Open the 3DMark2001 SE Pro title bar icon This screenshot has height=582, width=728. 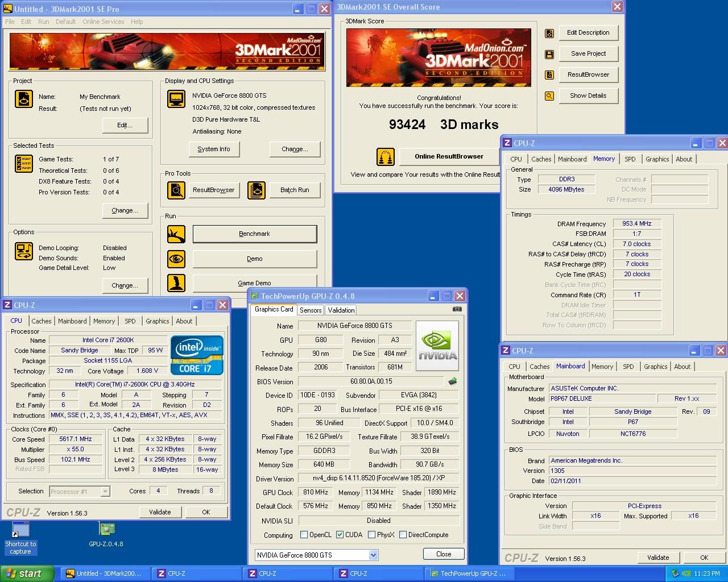(8, 9)
